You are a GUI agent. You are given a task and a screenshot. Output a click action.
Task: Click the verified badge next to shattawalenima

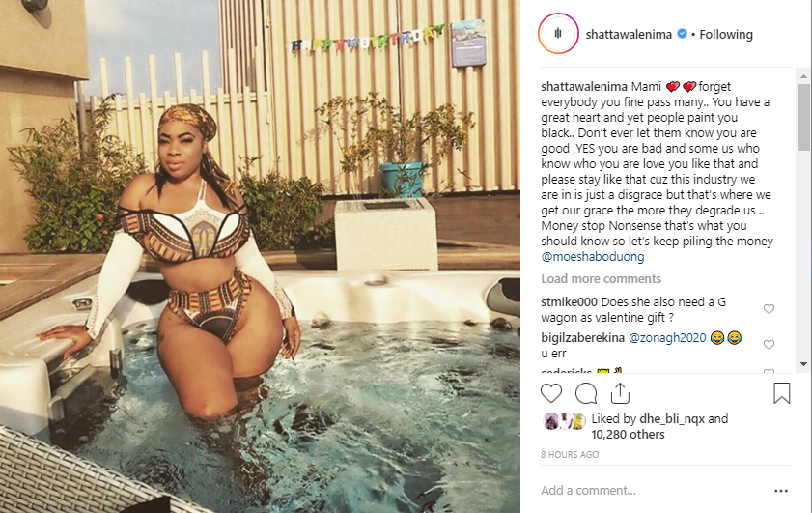tap(683, 34)
